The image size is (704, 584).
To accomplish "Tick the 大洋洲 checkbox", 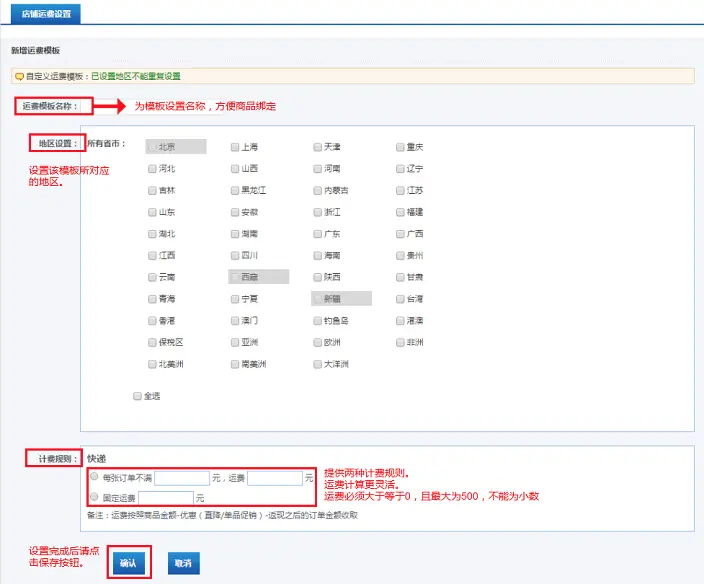I will pyautogui.click(x=317, y=364).
